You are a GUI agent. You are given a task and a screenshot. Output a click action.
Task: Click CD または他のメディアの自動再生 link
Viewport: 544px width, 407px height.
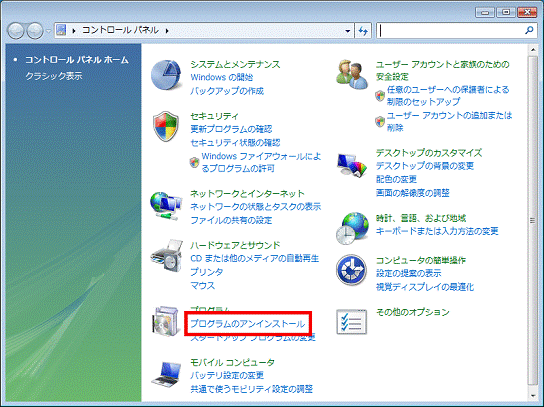click(x=254, y=258)
